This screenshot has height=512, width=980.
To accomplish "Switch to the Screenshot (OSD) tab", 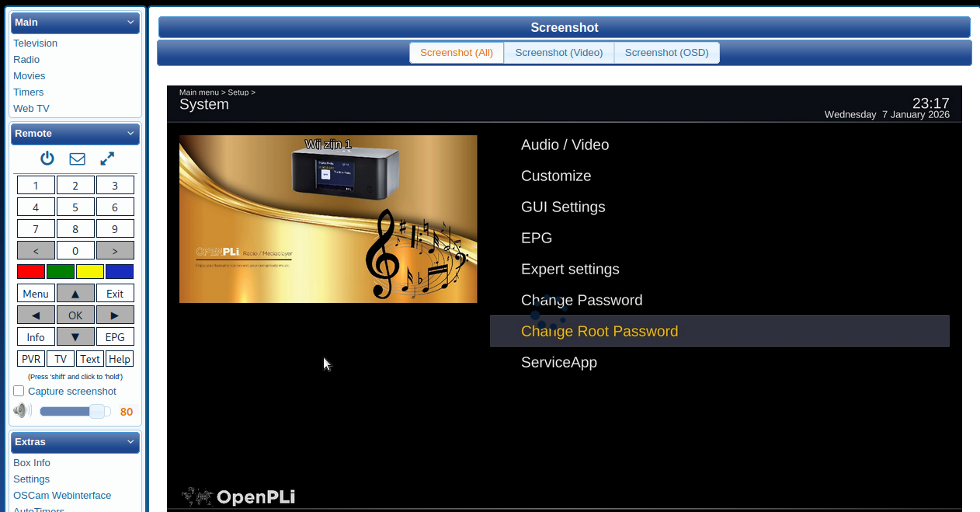I will [x=666, y=52].
